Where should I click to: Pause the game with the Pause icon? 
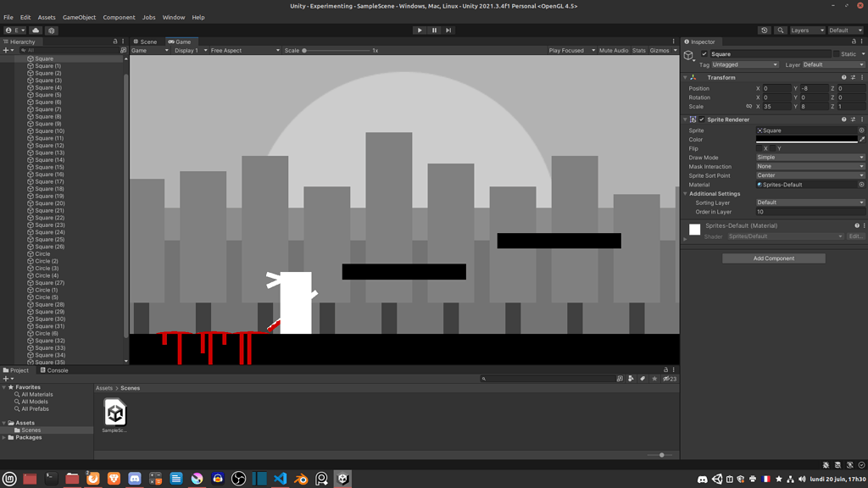432,29
